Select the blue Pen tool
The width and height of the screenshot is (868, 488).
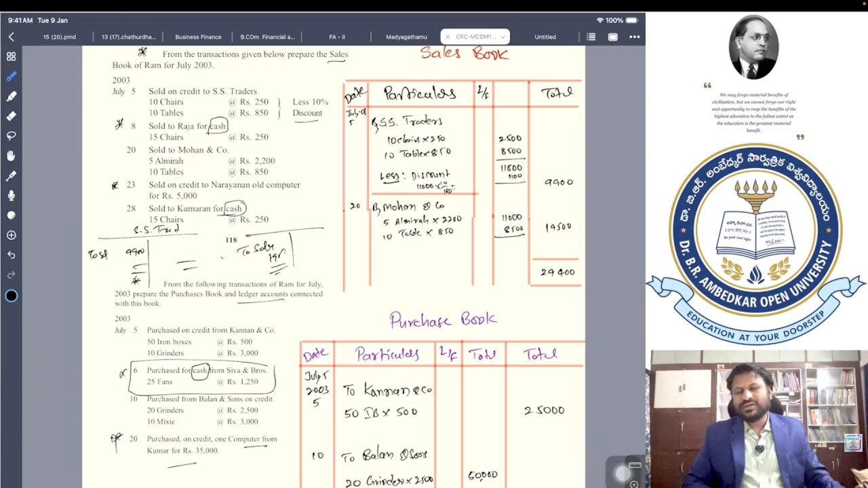pos(11,77)
